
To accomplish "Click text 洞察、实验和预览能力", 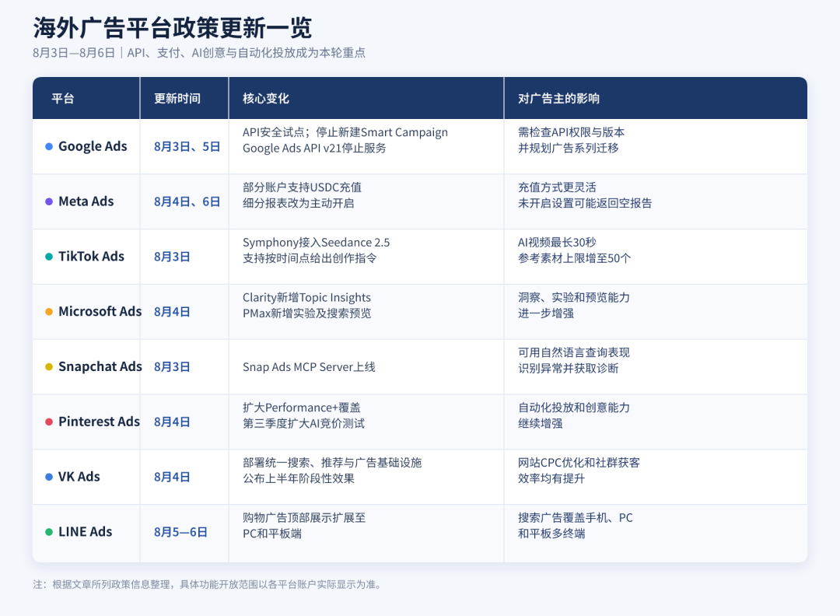I will pyautogui.click(x=574, y=298).
